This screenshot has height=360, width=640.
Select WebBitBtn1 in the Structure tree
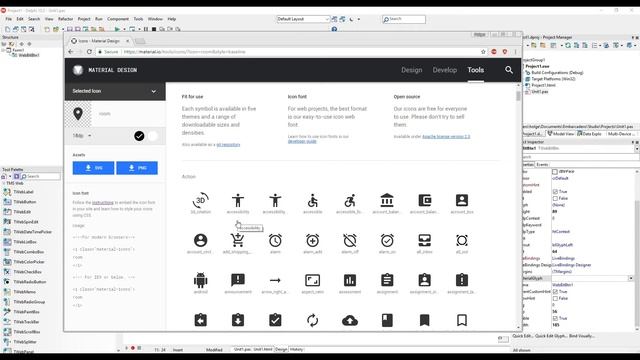click(29, 55)
